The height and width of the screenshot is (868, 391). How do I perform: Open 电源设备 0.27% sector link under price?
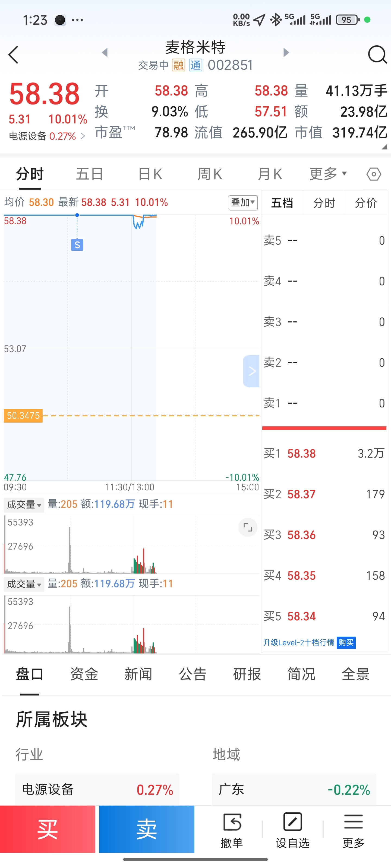tap(47, 136)
